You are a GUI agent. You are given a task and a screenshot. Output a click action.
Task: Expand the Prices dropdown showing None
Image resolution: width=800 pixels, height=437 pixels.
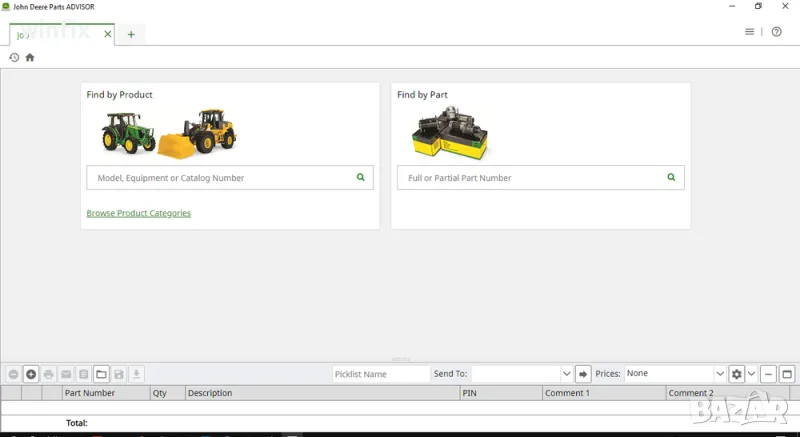pyautogui.click(x=719, y=374)
